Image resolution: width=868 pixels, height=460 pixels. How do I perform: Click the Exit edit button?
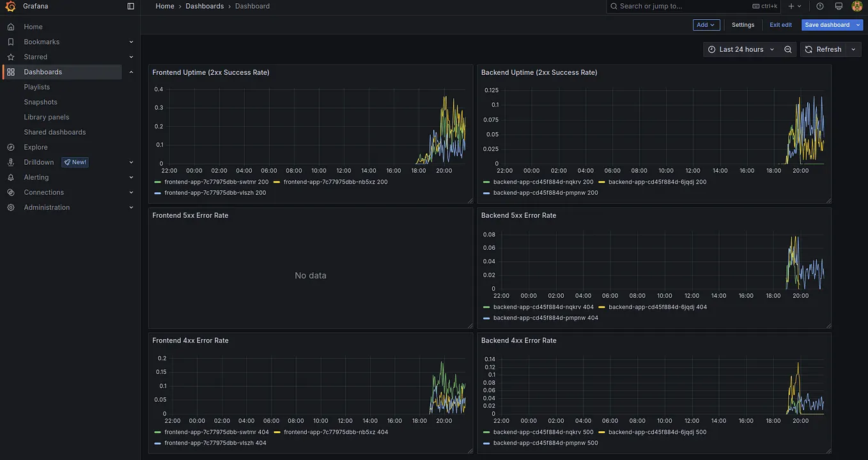[780, 24]
